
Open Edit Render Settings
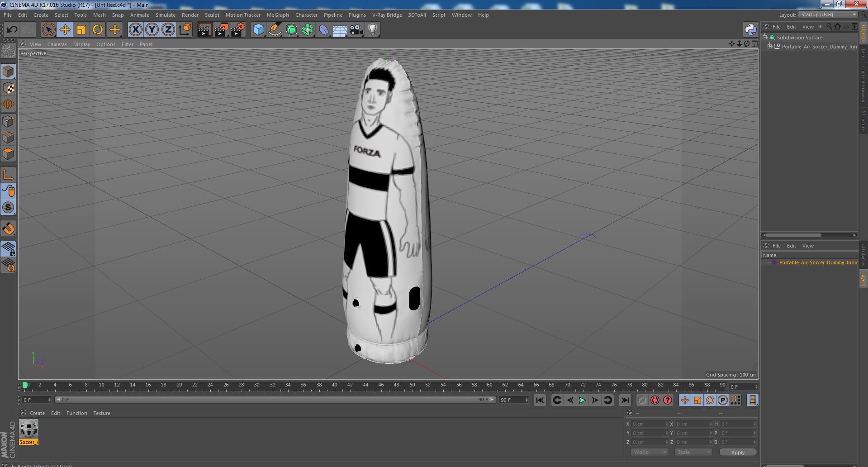[x=238, y=30]
